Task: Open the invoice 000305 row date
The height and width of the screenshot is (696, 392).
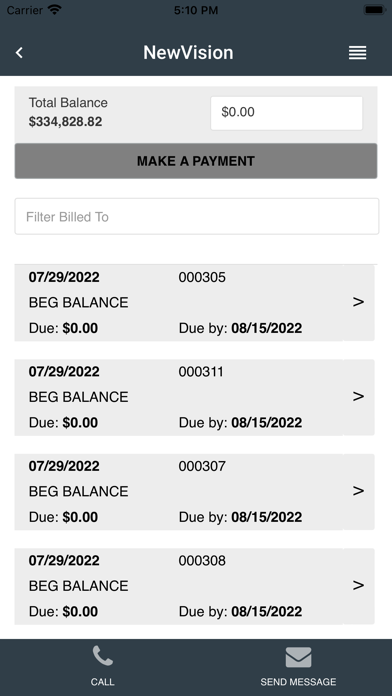Action: [x=64, y=277]
